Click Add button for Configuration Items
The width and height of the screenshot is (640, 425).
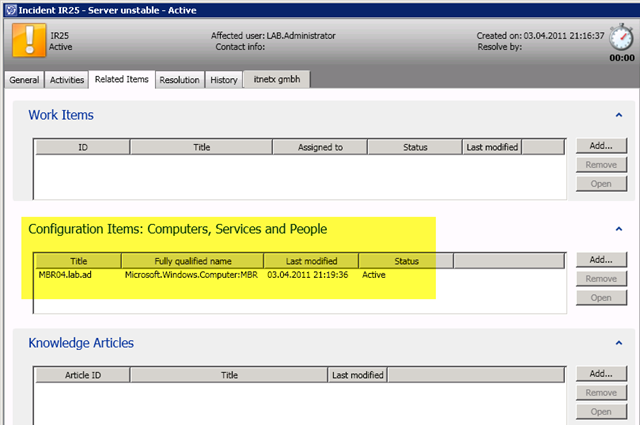tap(601, 260)
